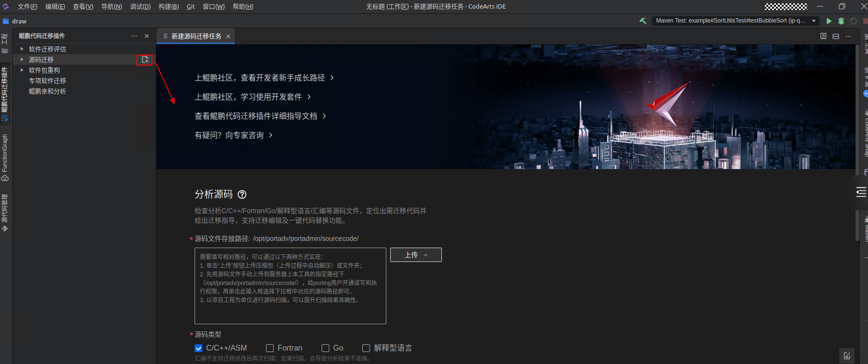Screen dimensions: 868x364
Task: Click the feedback edit icon at the bottom right
Action: [847, 356]
